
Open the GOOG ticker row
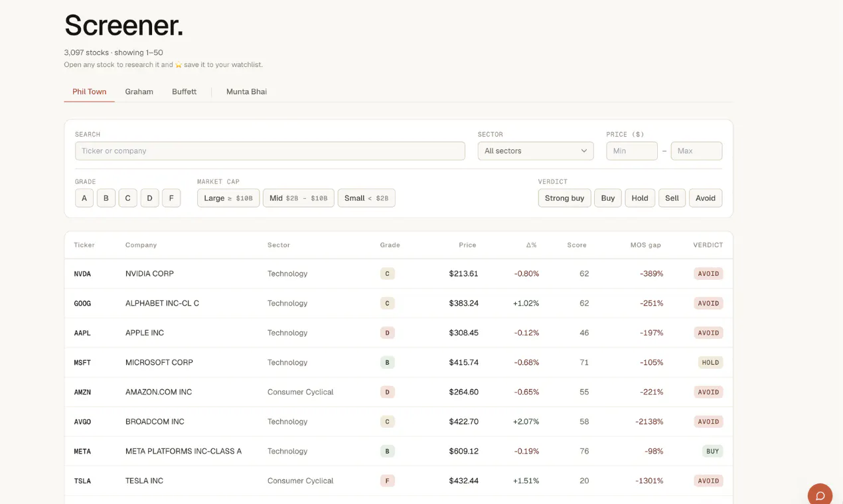tap(398, 303)
